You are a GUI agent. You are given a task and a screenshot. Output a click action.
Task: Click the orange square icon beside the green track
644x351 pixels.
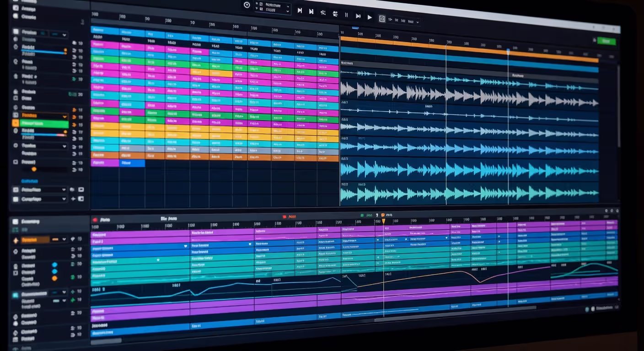coord(16,123)
